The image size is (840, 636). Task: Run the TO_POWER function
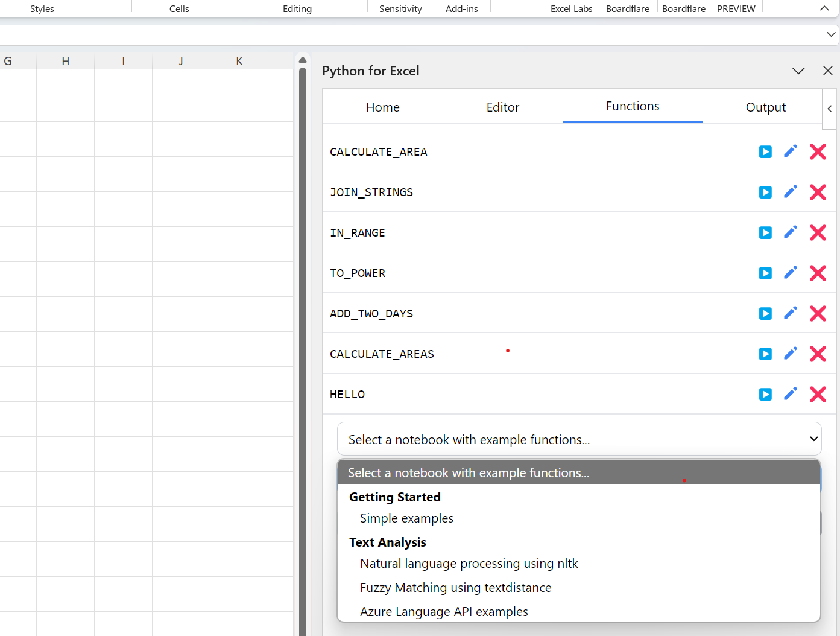(765, 273)
